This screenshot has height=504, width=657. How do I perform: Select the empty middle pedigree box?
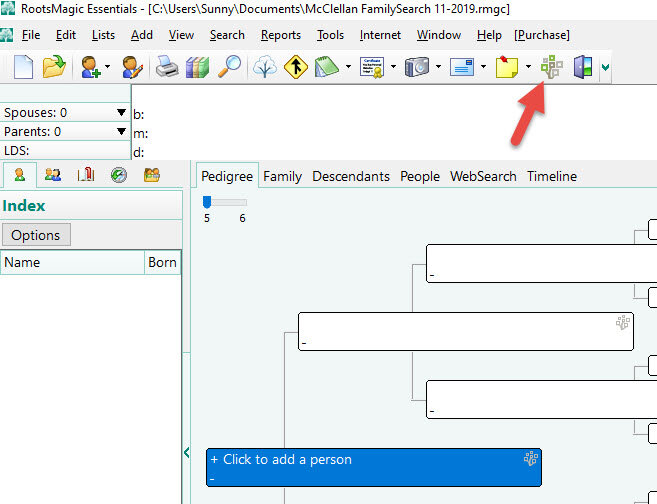coord(466,331)
